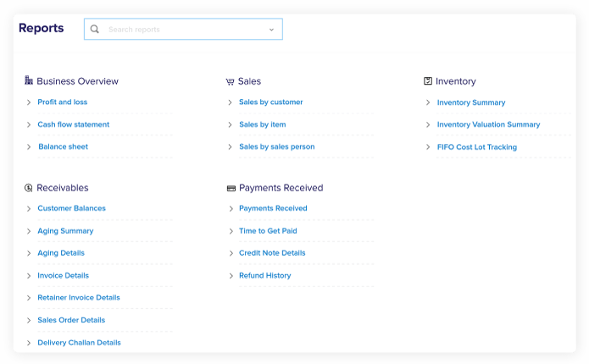
Task: Open FIFO Cost Lot Tracking report
Action: 477,147
